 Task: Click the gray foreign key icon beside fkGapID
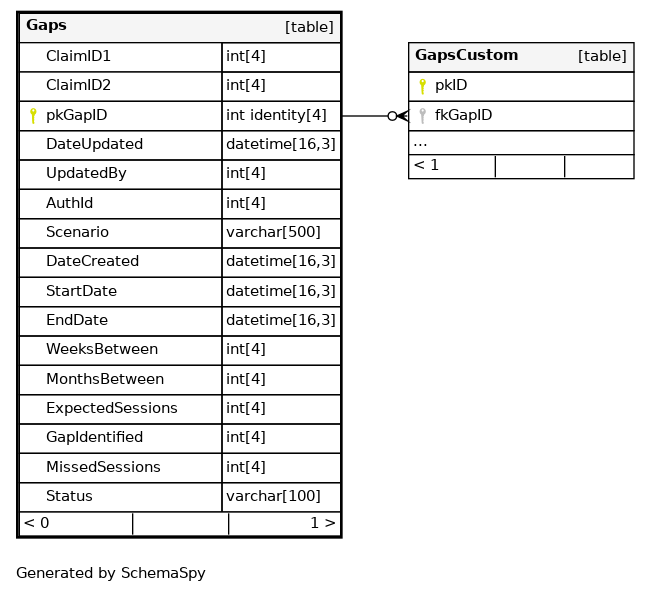pyautogui.click(x=422, y=116)
